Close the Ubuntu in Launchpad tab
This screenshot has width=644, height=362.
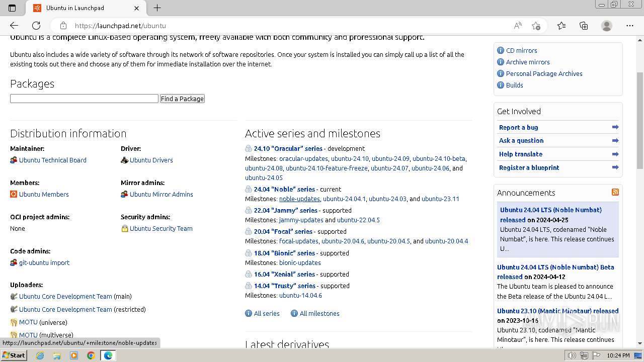pyautogui.click(x=137, y=8)
